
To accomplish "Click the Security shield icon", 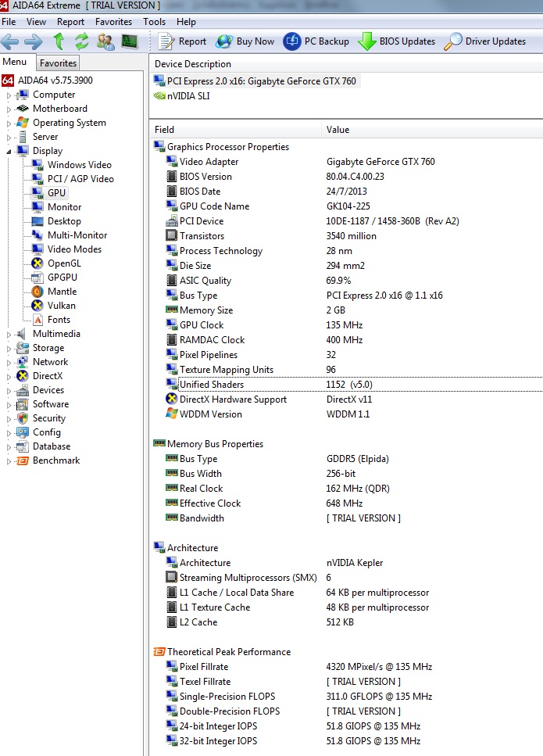I will pos(23,418).
